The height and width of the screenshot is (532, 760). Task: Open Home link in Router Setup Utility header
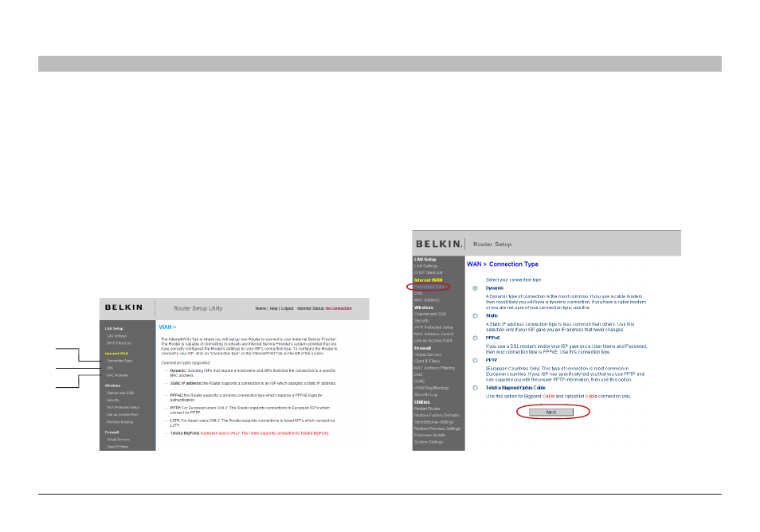(x=261, y=309)
